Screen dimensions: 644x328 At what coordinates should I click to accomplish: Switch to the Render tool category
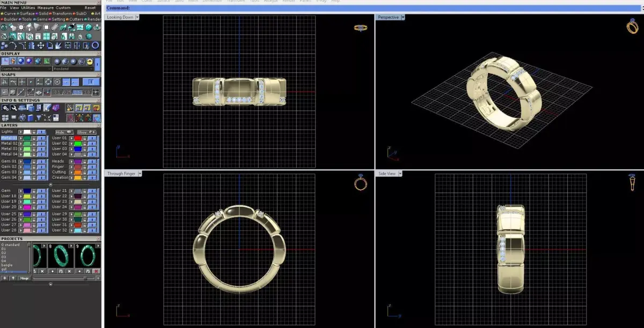pos(94,19)
